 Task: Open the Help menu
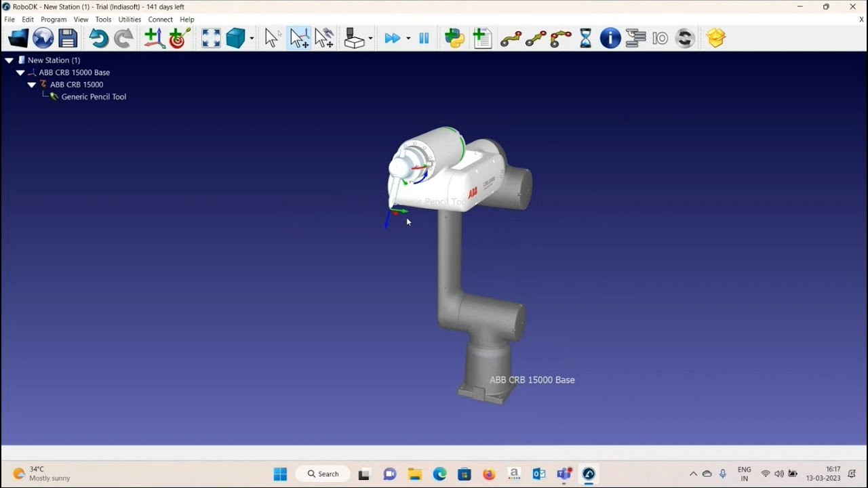[x=187, y=20]
